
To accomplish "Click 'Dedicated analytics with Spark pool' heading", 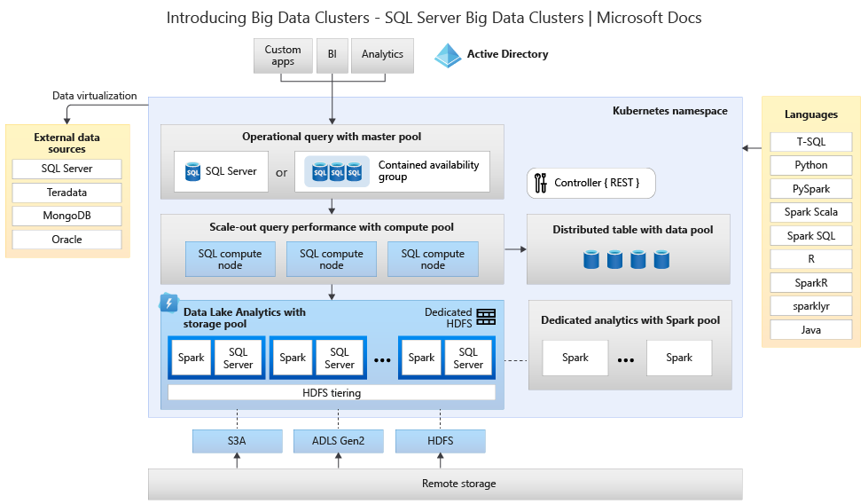I will click(x=630, y=320).
